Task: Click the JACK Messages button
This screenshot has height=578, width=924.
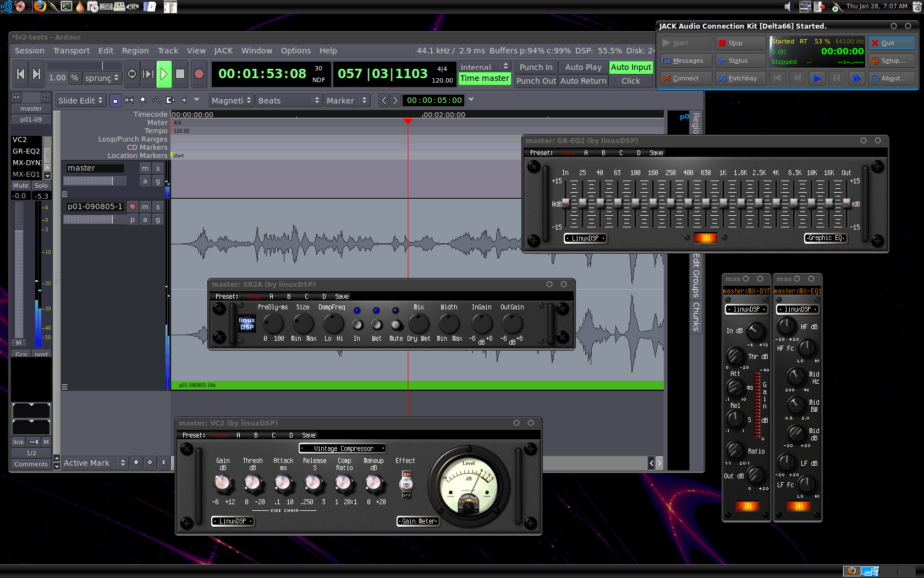Action: pyautogui.click(x=686, y=61)
